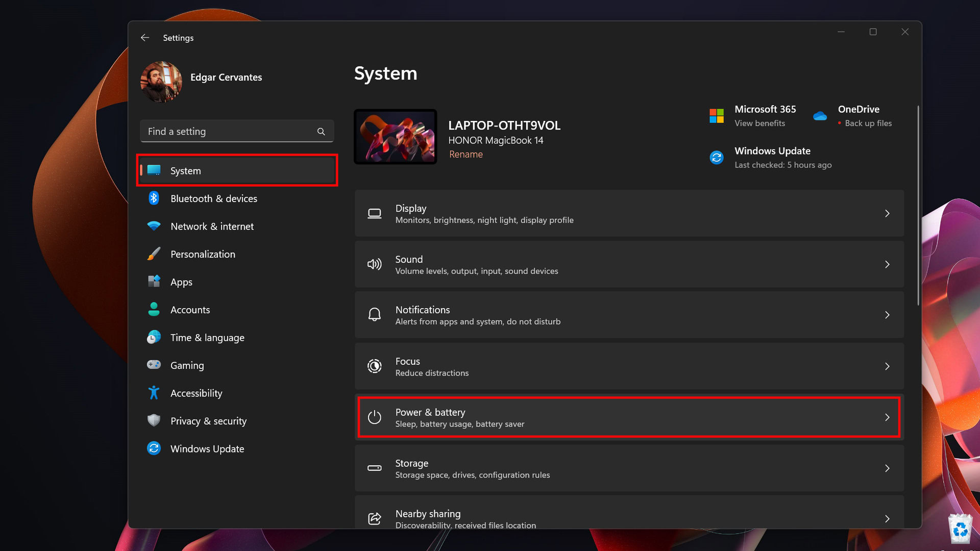Click the Bluetooth icon in sidebar
The width and height of the screenshot is (980, 551).
pos(154,198)
